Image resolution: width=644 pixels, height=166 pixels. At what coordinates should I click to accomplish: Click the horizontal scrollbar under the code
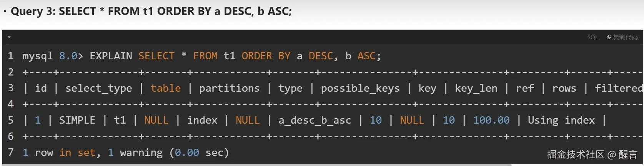pyautogui.click(x=257, y=164)
